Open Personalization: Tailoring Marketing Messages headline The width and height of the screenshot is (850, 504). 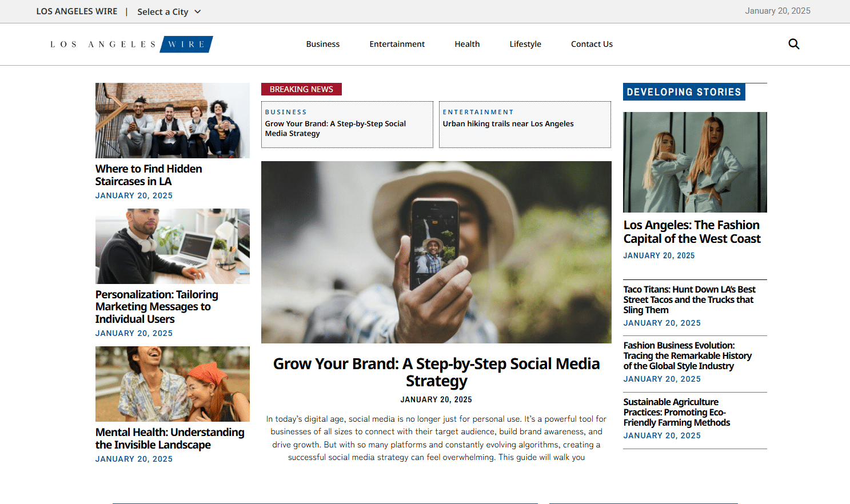point(157,307)
